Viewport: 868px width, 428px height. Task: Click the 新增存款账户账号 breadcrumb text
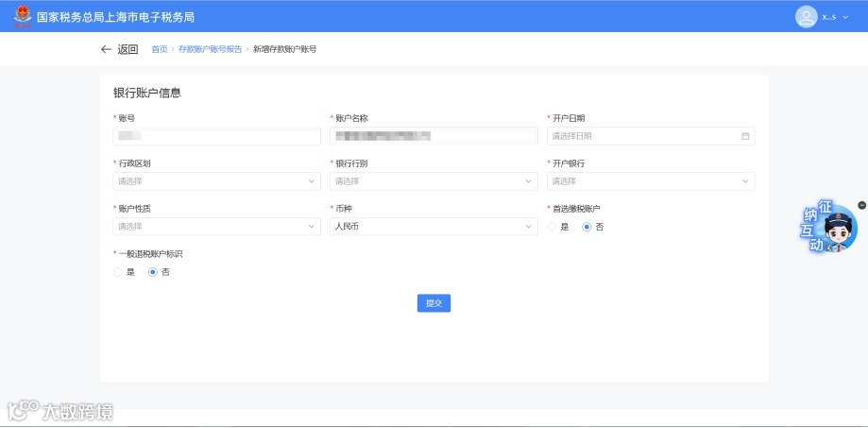[284, 49]
